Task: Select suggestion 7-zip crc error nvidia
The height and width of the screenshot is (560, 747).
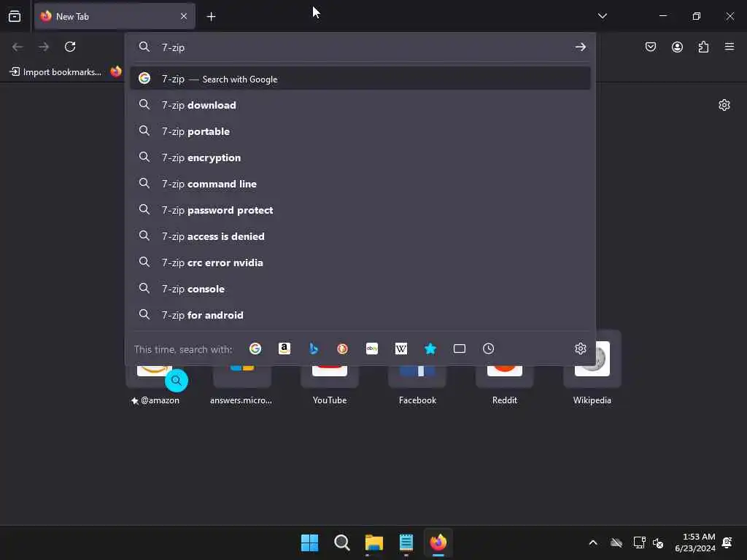Action: click(x=360, y=262)
